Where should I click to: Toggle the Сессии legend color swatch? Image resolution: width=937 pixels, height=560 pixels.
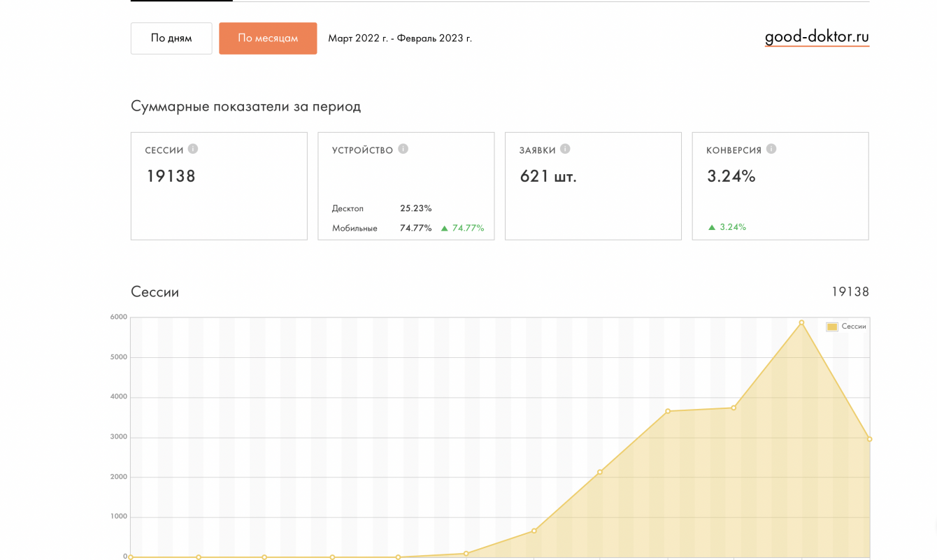(832, 326)
